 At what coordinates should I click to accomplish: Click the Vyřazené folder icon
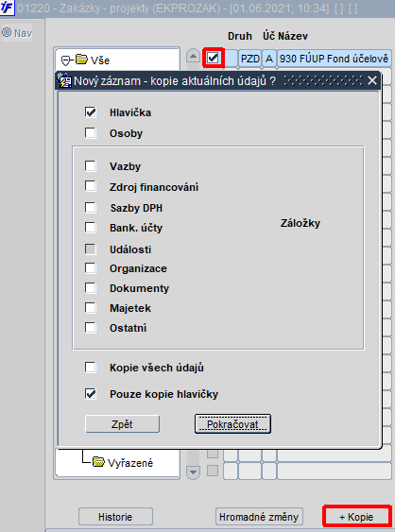click(x=98, y=462)
